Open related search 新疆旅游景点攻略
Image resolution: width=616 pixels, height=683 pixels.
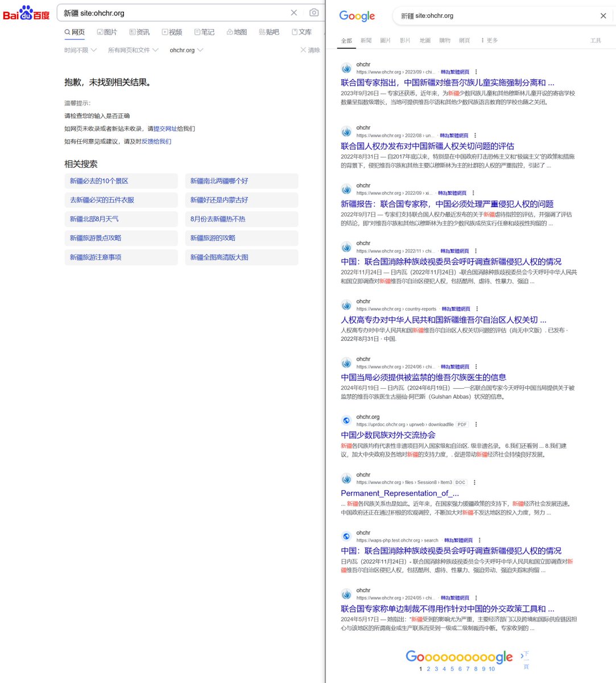[x=121, y=238]
